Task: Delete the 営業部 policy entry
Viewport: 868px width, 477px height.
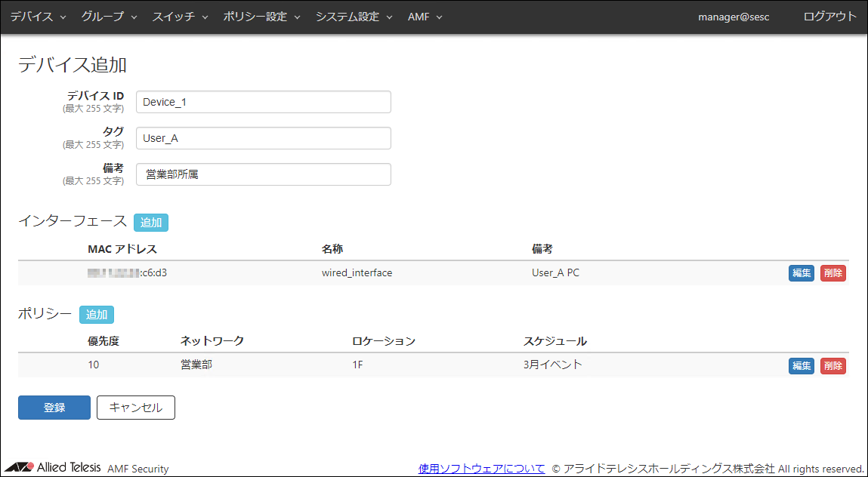Action: [832, 366]
